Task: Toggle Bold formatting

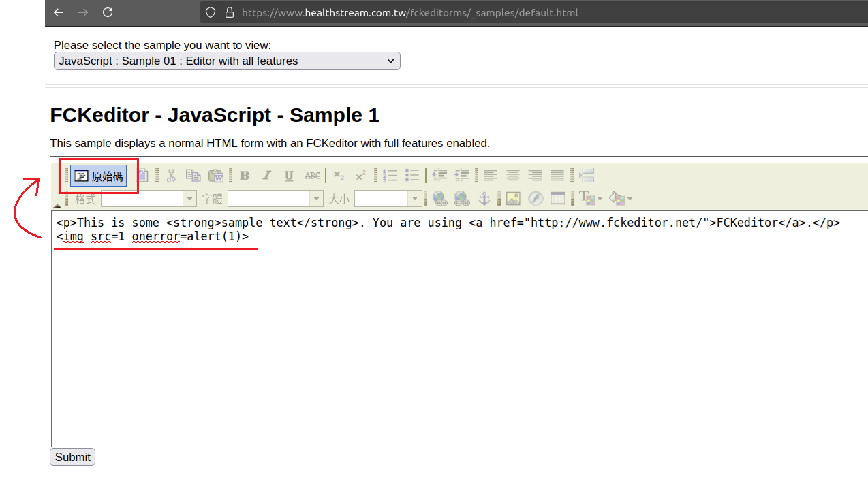Action: coord(245,176)
